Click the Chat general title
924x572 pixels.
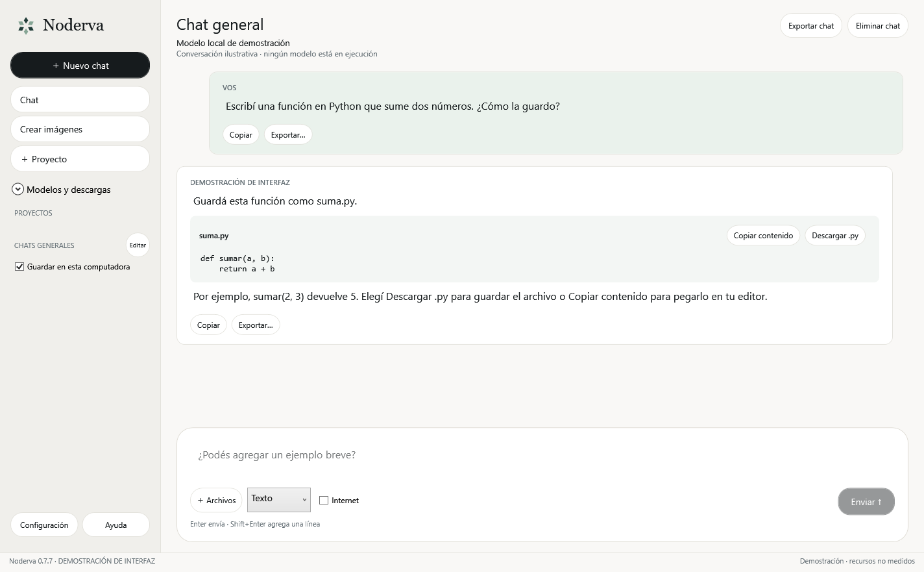[x=220, y=25]
